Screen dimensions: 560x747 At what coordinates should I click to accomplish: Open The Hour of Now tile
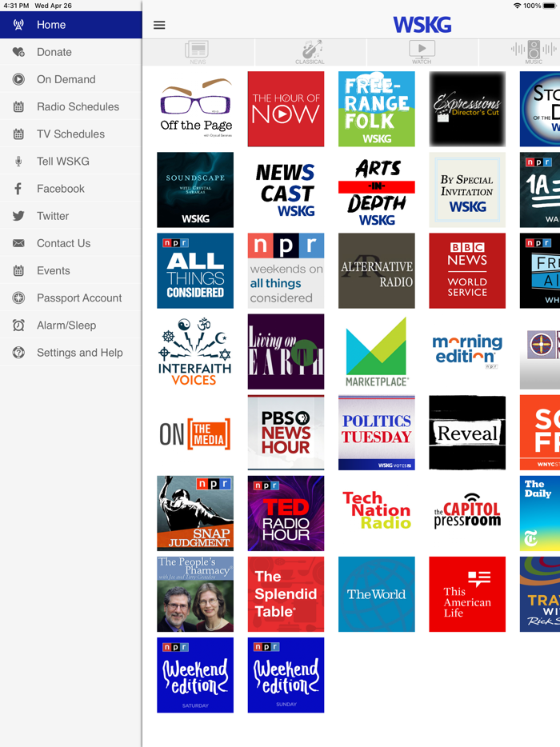point(286,109)
